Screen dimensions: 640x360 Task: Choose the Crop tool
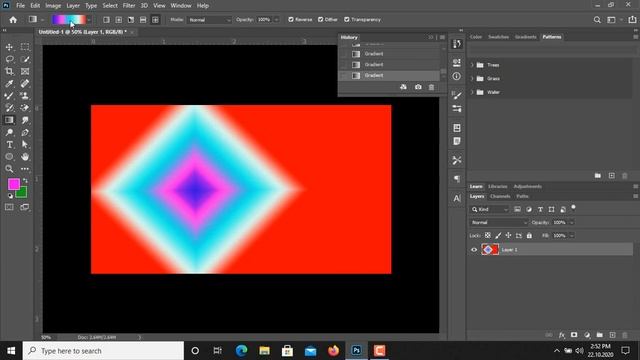[9, 71]
